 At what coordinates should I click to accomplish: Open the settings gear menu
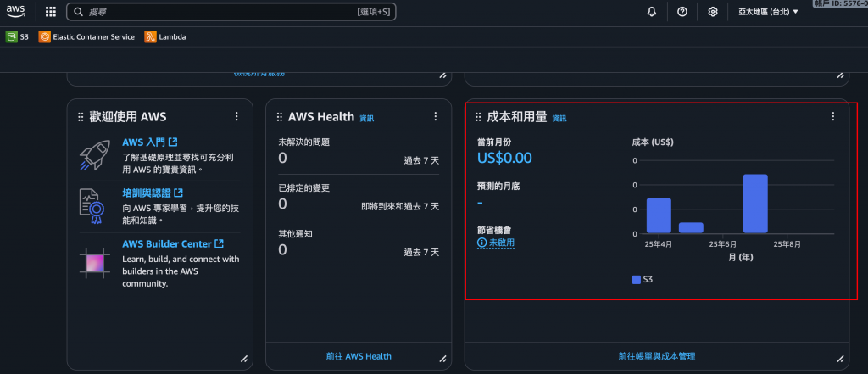(713, 12)
